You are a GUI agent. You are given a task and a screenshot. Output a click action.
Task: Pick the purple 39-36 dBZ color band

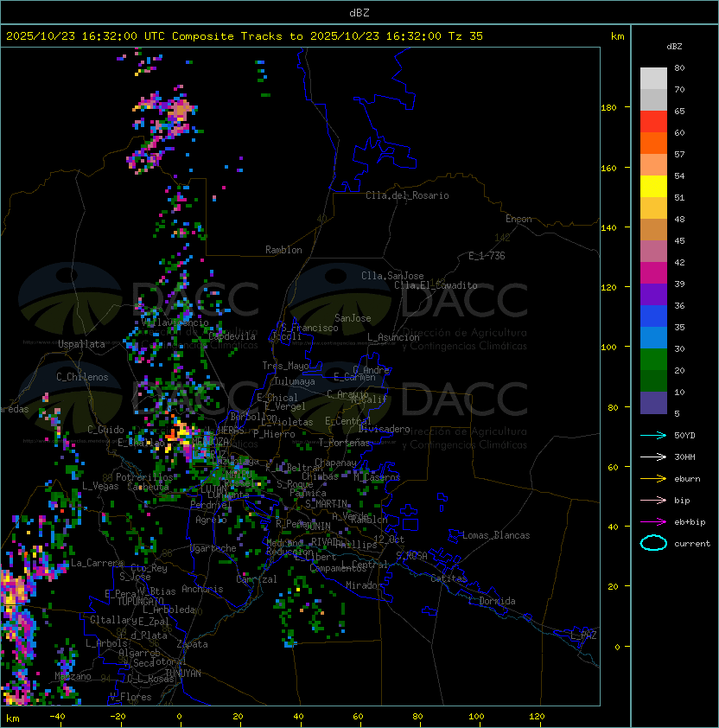pyautogui.click(x=653, y=294)
